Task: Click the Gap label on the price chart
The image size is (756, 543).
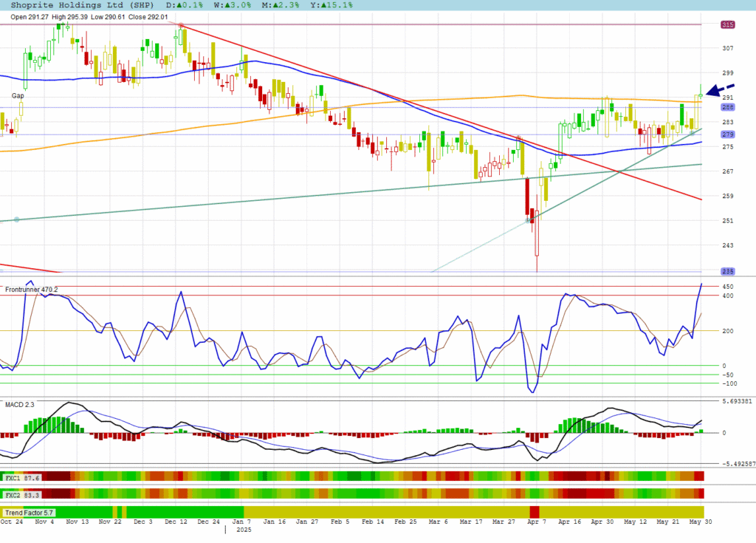Action: (x=18, y=95)
